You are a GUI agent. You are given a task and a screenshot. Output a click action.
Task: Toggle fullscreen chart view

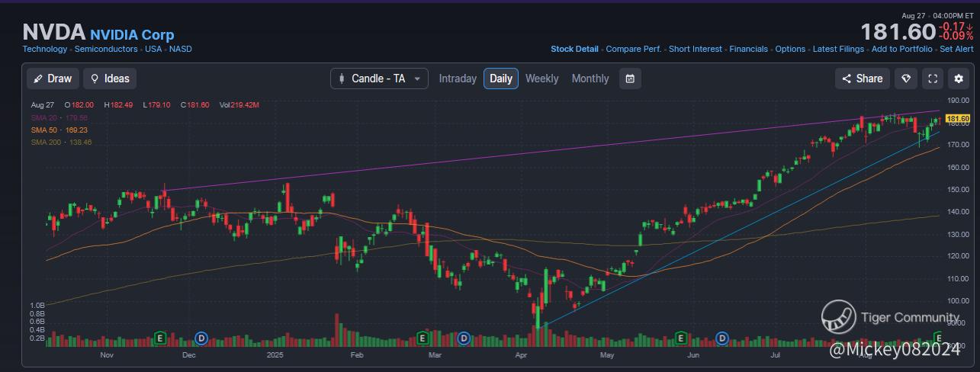click(x=933, y=79)
